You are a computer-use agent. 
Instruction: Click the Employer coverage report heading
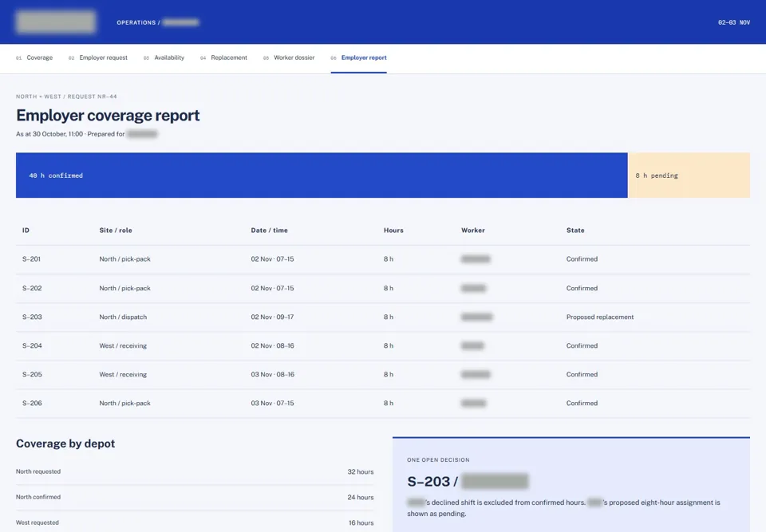(108, 116)
